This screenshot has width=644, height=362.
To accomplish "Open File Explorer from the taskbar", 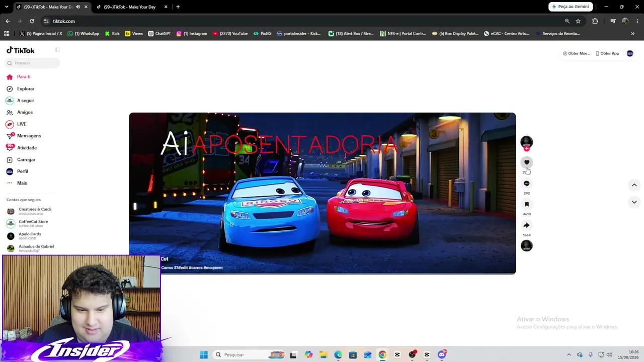I will pyautogui.click(x=323, y=355).
